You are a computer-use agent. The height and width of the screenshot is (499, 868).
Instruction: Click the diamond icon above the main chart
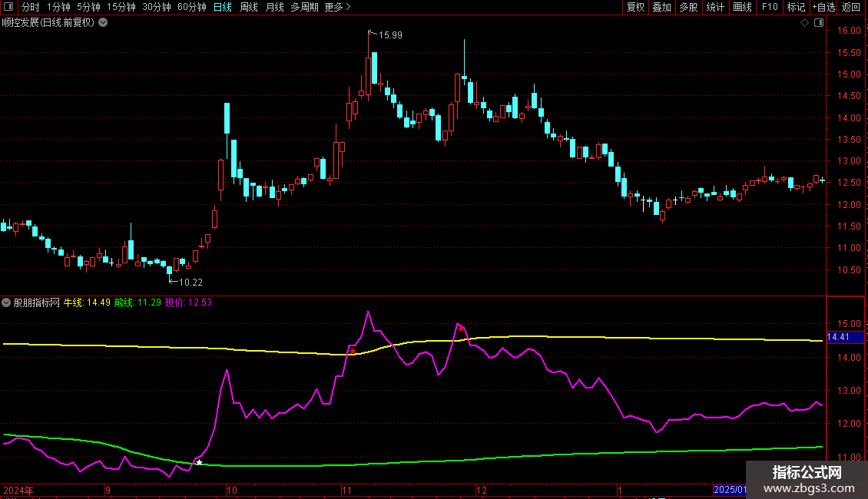tap(805, 23)
